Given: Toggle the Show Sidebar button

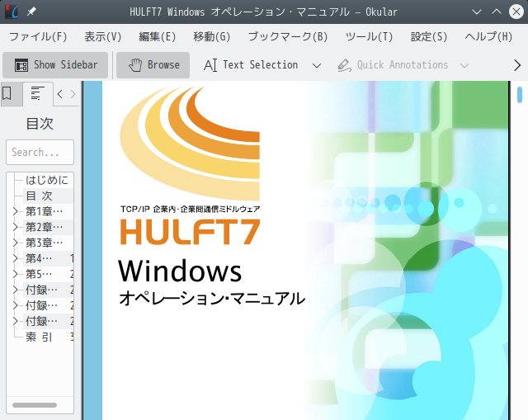Looking at the screenshot, I should click(x=55, y=65).
